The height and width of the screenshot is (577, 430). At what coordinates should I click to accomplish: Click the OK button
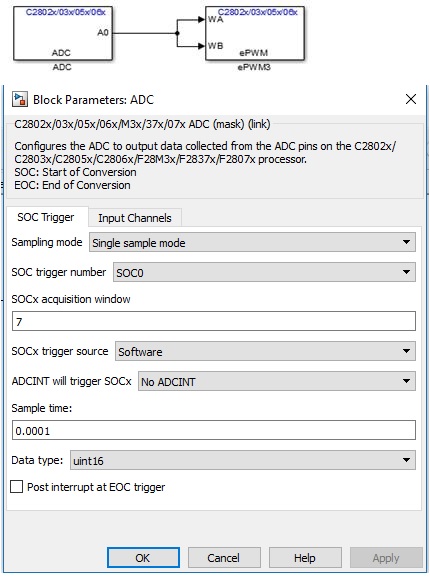click(143, 557)
